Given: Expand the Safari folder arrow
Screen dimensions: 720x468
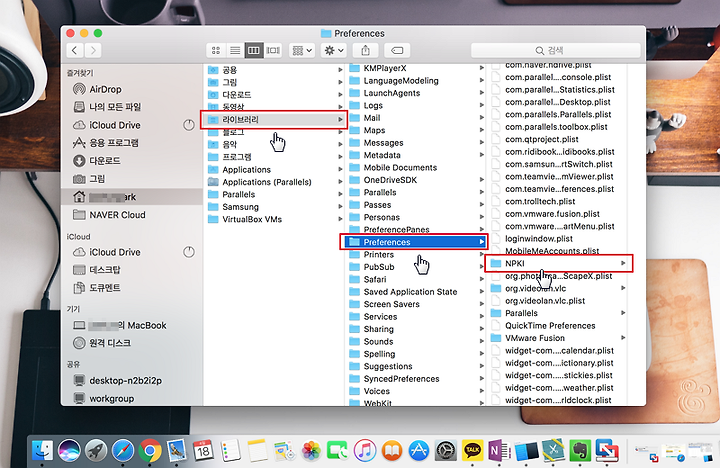Looking at the screenshot, I should 482,279.
